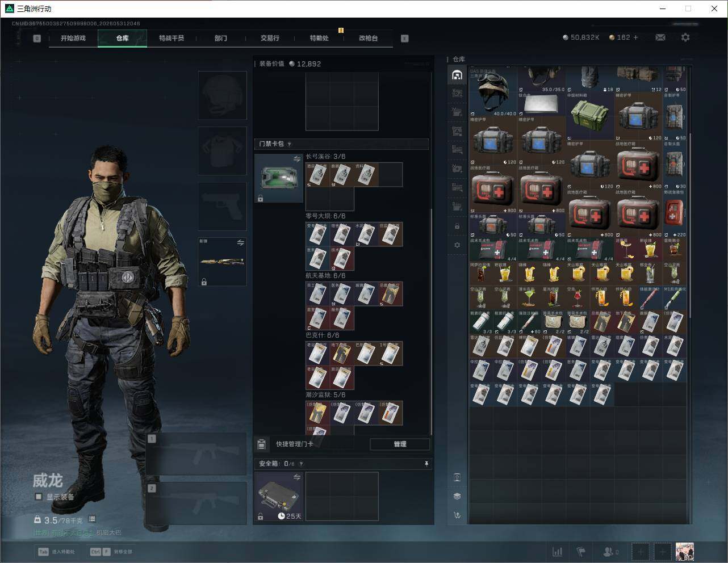Select the green 中级材料箱 crate
The width and height of the screenshot is (728, 563).
pos(589,116)
